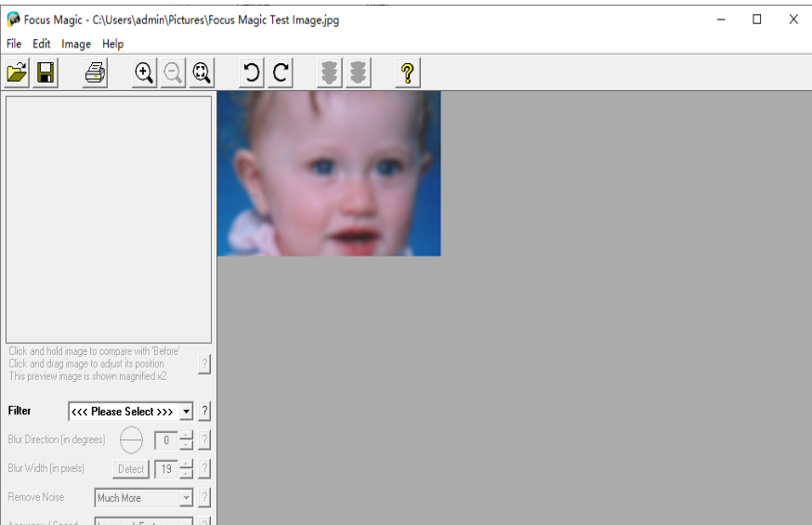This screenshot has width=812, height=525.
Task: Click the Blur Direction (in degrees) label
Action: click(57, 440)
